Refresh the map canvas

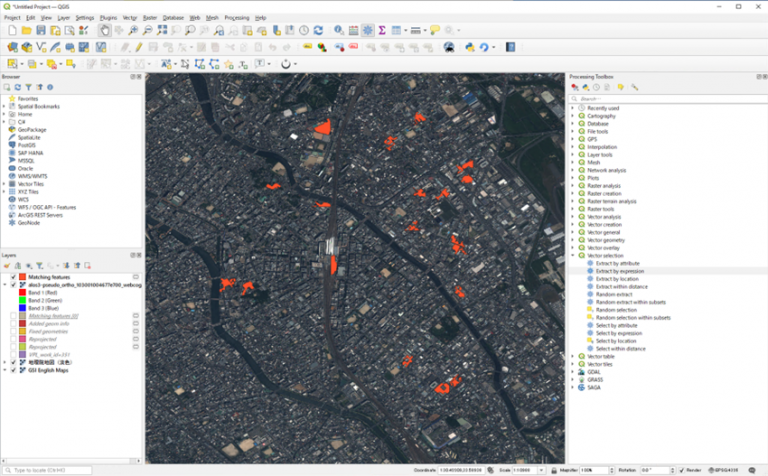click(318, 30)
